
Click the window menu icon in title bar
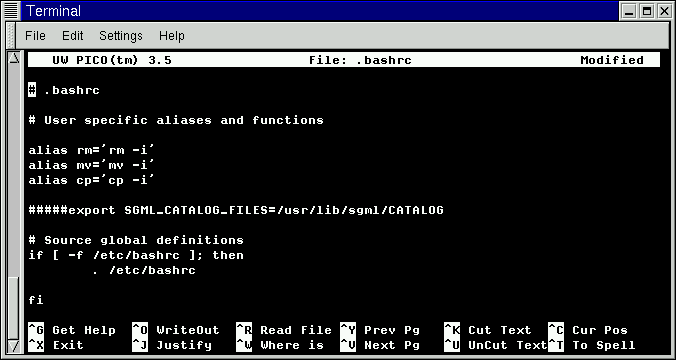point(11,11)
